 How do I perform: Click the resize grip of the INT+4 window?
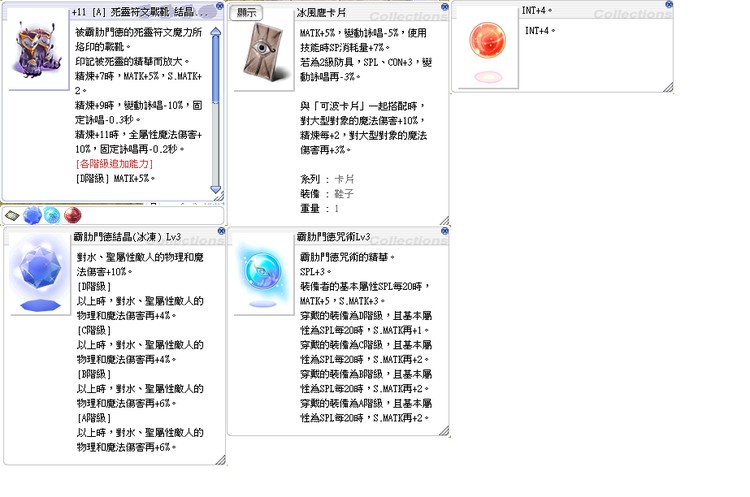[668, 87]
